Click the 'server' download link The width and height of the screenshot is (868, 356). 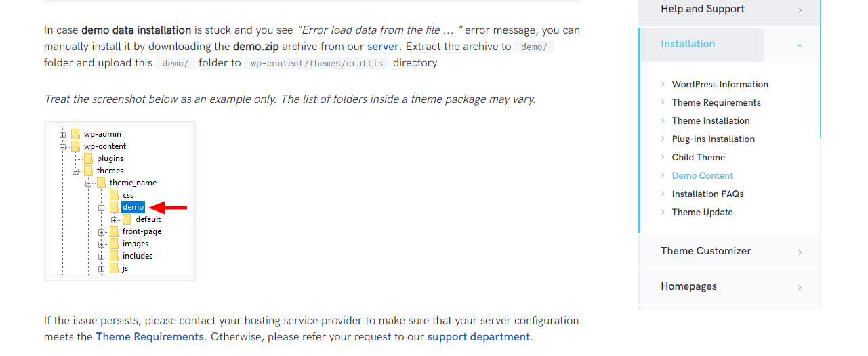(x=384, y=47)
